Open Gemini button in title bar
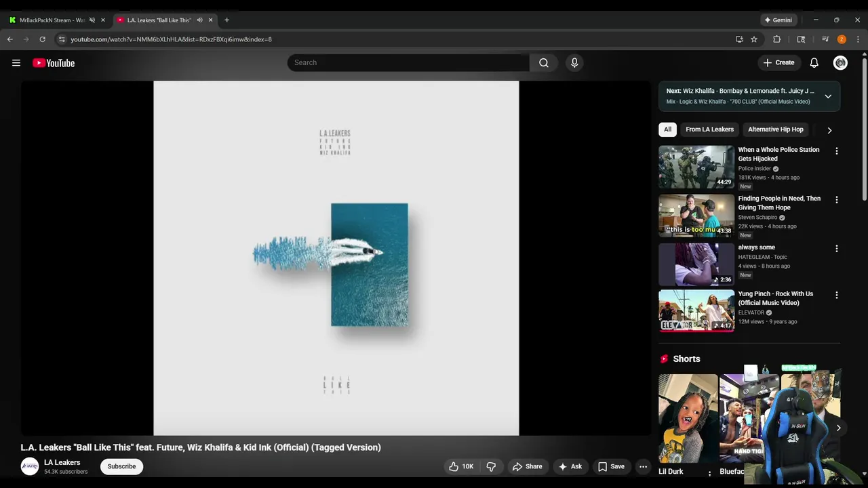 coord(778,20)
